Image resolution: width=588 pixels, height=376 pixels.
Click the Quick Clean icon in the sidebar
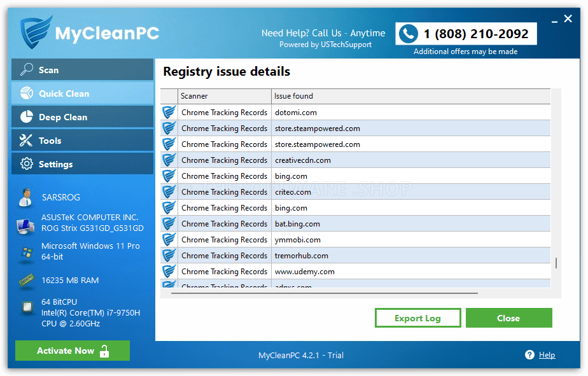coord(27,93)
